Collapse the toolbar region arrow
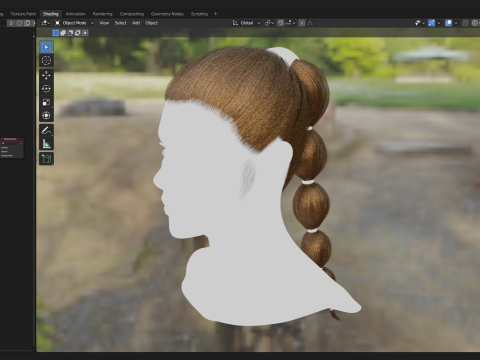The width and height of the screenshot is (480, 360). (x=34, y=36)
